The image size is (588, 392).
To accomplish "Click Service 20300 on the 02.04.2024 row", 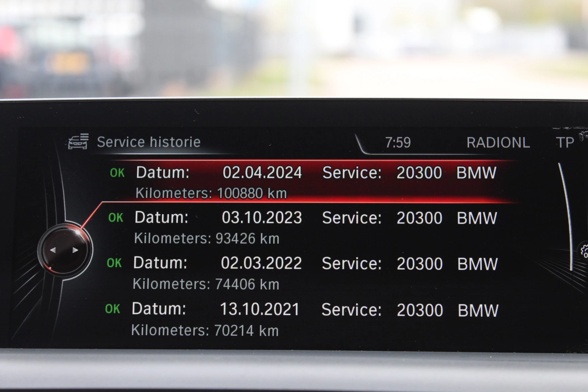I will (382, 173).
